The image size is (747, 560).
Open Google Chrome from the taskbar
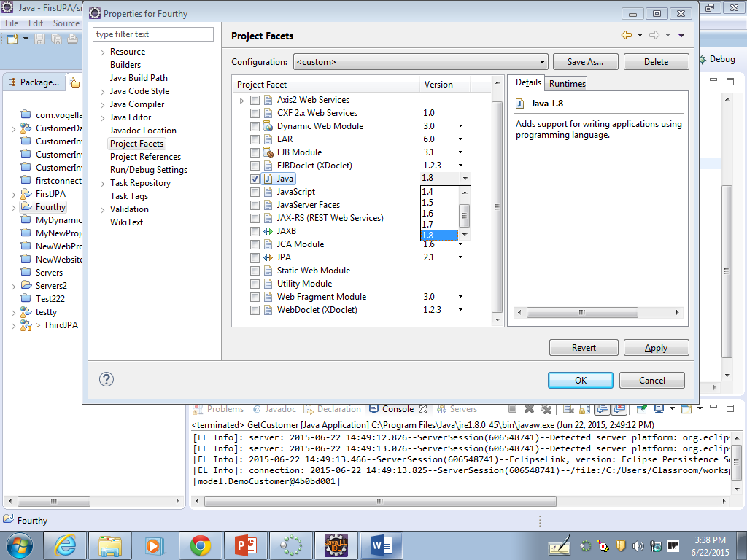tap(201, 545)
